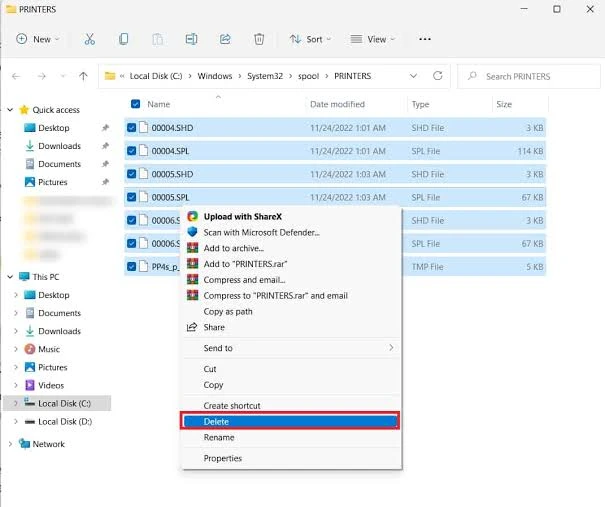
Task: Expand the Music node in sidebar
Action: 16,349
